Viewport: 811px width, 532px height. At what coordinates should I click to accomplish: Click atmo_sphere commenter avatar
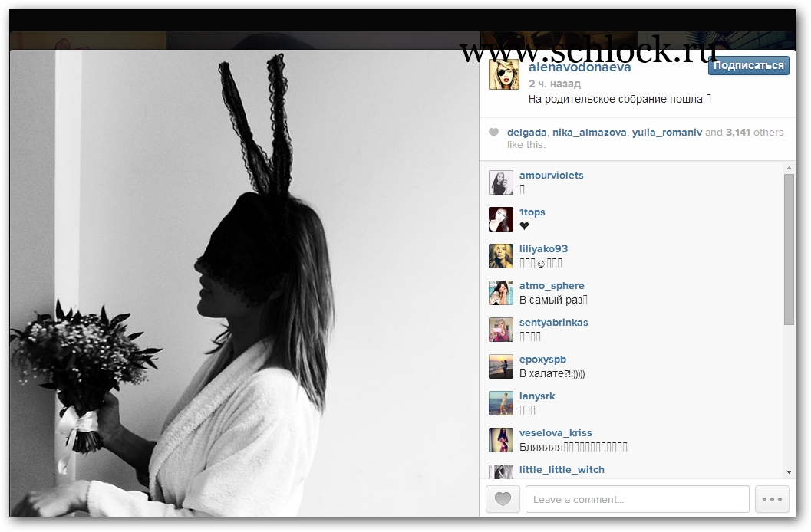coord(501,293)
